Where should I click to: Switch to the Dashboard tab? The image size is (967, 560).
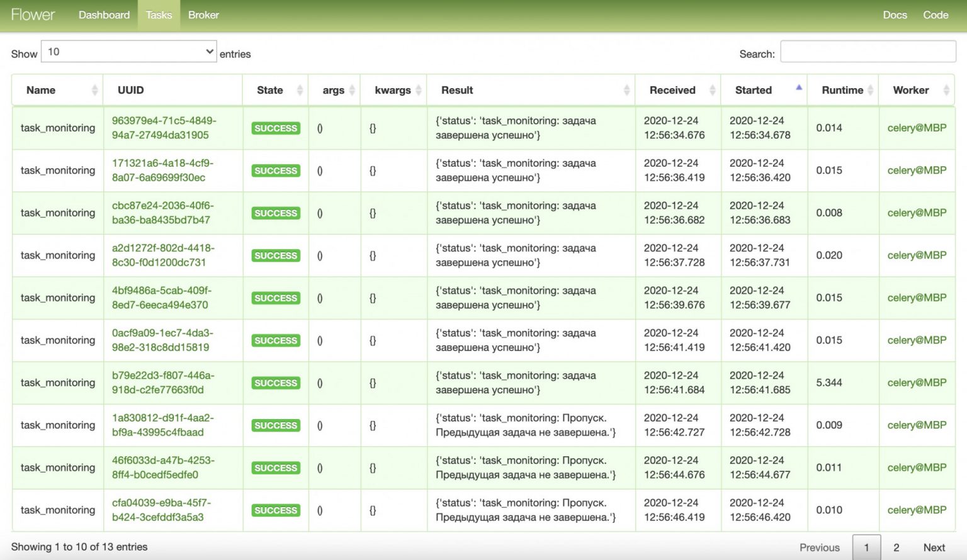(104, 15)
